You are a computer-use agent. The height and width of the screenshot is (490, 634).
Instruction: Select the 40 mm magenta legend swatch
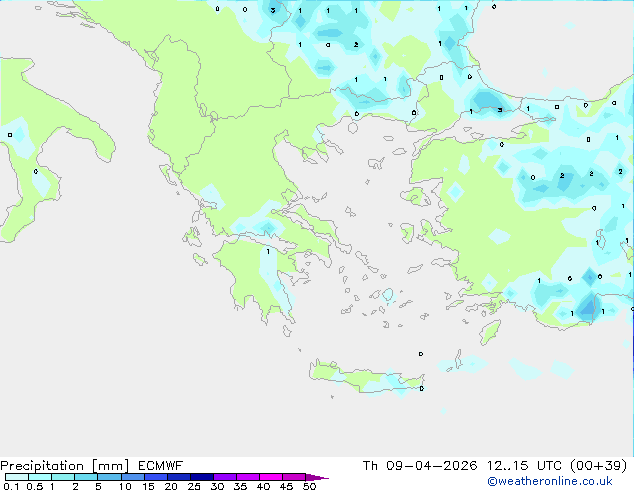click(271, 477)
